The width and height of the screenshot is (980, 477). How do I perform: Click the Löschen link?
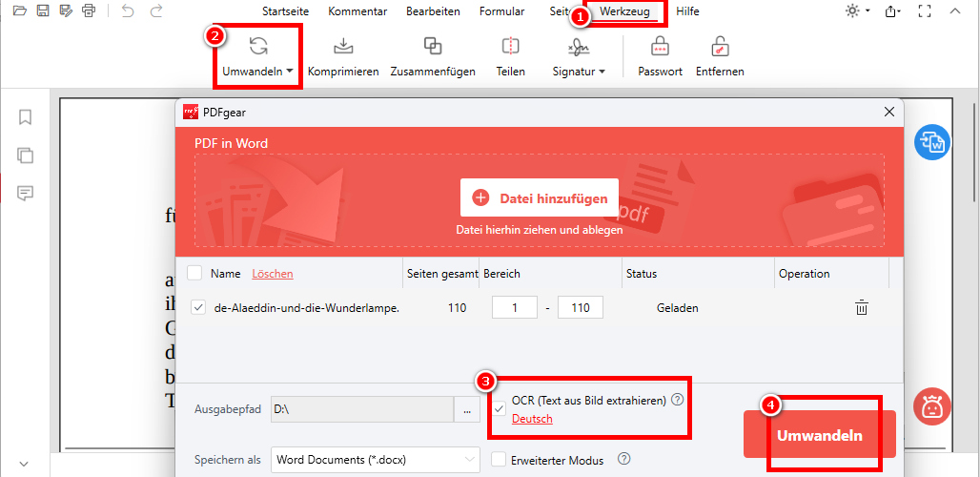(x=273, y=273)
